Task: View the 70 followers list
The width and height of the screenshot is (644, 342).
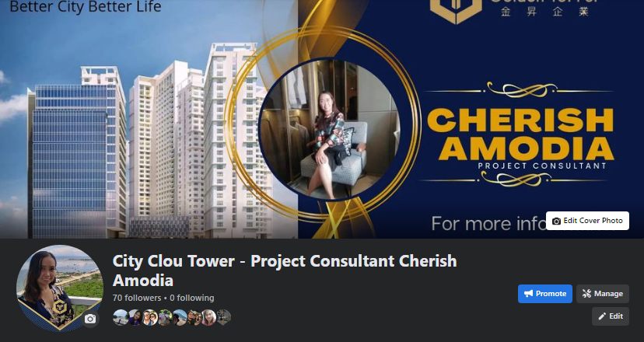Action: (137, 298)
